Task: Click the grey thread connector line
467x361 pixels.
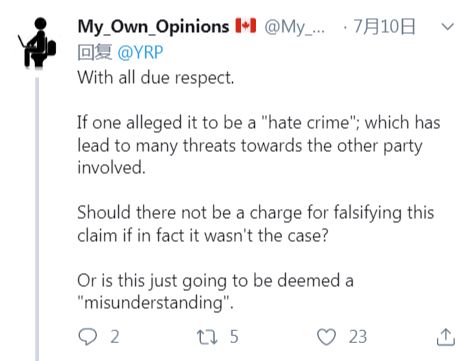Action: [x=37, y=218]
